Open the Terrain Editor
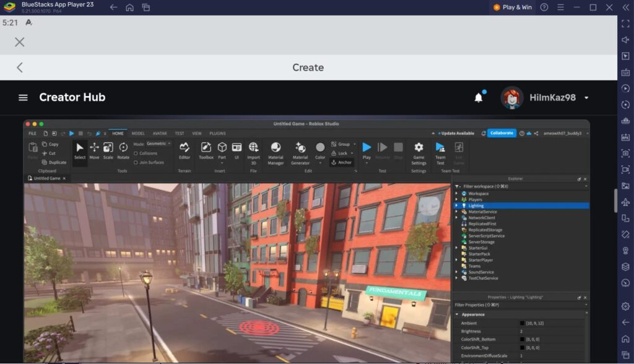Image resolution: width=634 pixels, height=364 pixels. tap(185, 150)
